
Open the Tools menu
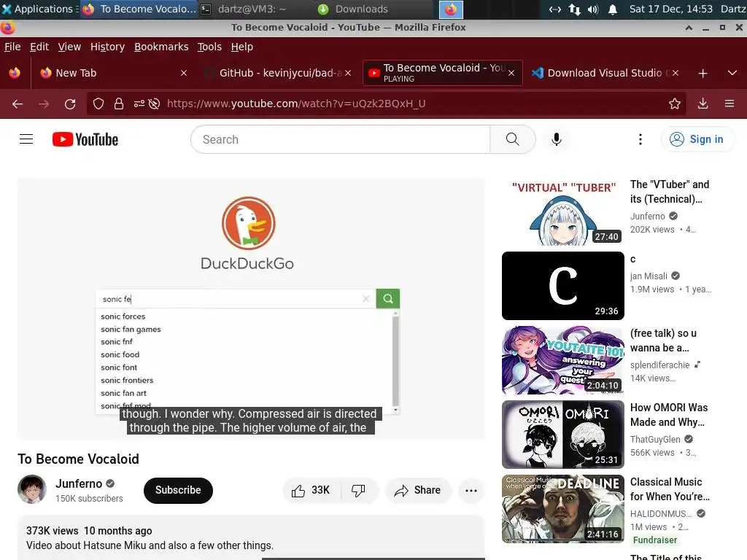click(209, 47)
